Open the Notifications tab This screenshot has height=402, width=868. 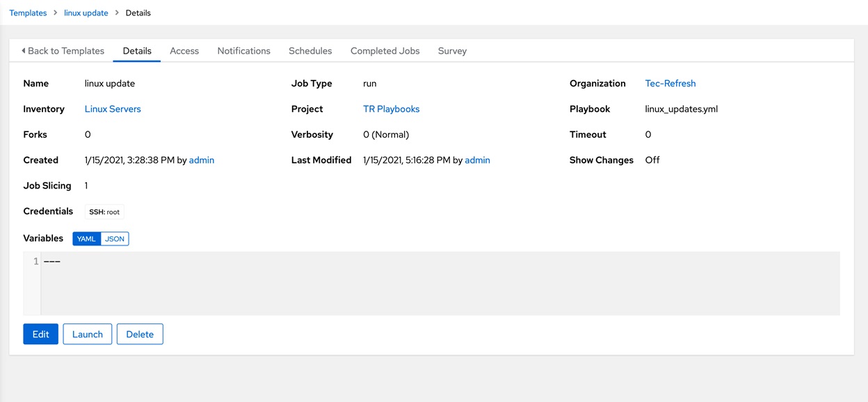coord(243,50)
